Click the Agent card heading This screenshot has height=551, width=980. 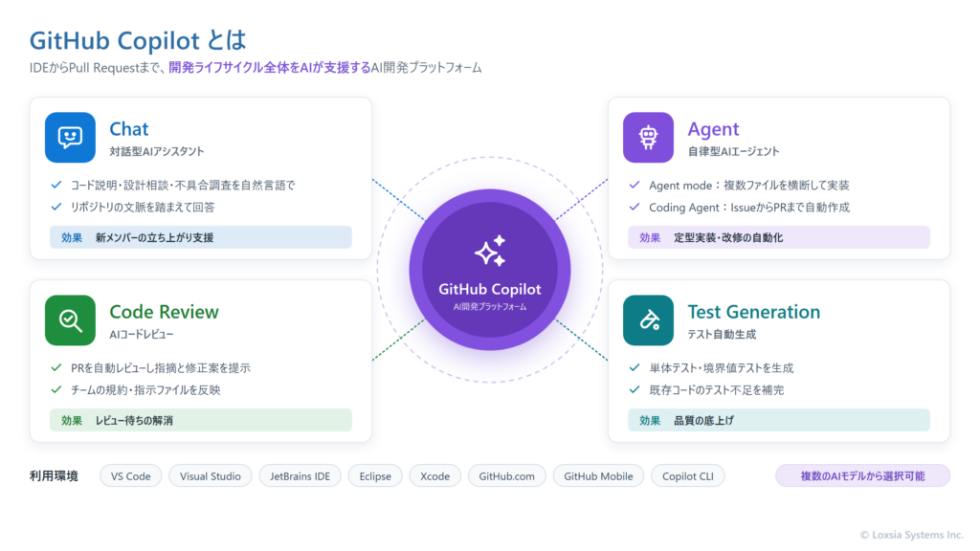[x=713, y=129]
